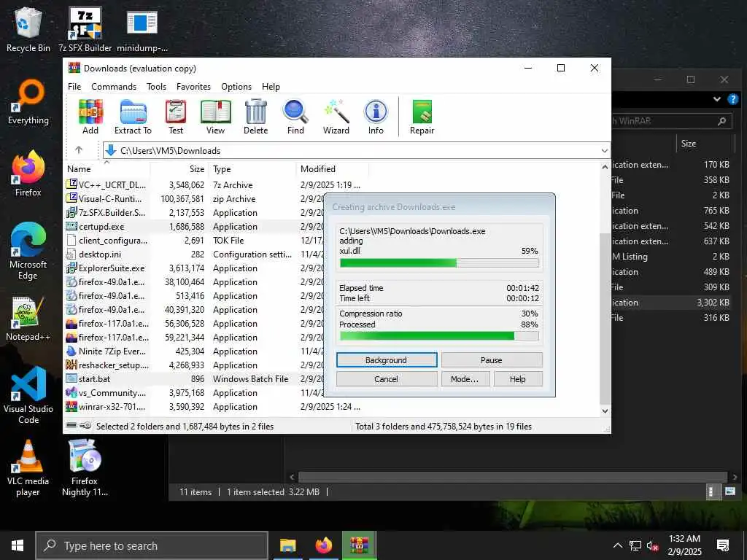Click the network tray icon
The height and width of the screenshot is (560, 747).
pos(635,546)
